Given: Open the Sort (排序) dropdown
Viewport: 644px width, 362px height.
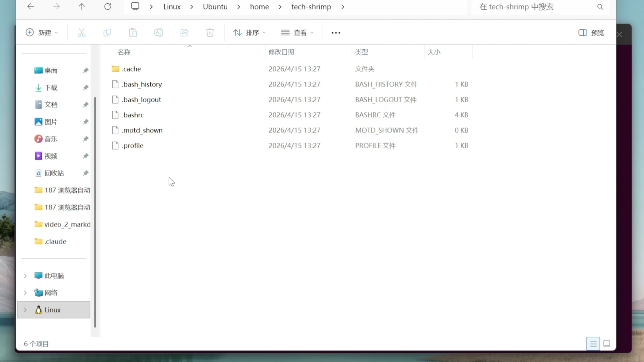Looking at the screenshot, I should pos(249,33).
